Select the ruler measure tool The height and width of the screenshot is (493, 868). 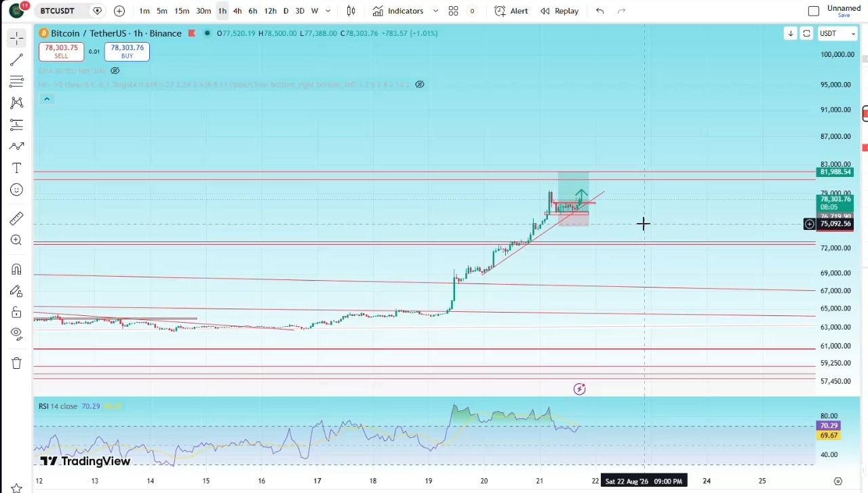pos(17,218)
